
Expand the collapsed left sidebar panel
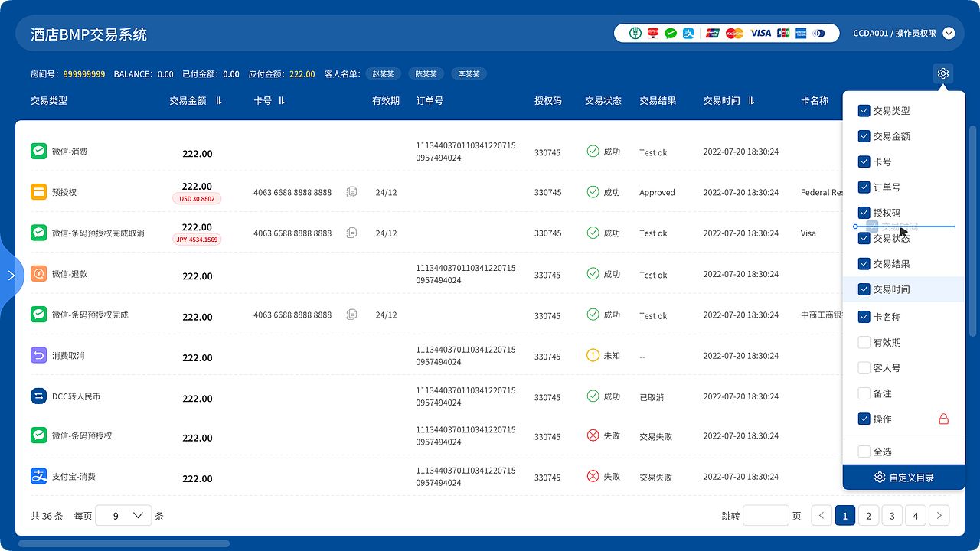tap(12, 275)
